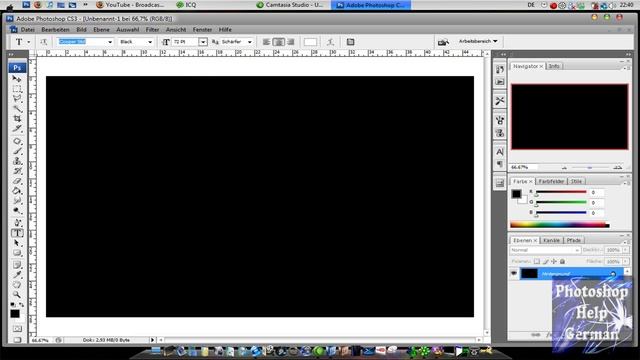Switch to Camtasia Studio taskbar window
The width and height of the screenshot is (640, 360).
coord(290,5)
